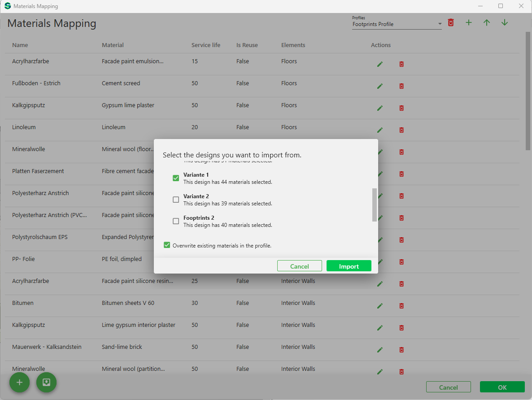Add a new profile with plus icon
Viewport: 532px width, 400px height.
(469, 22)
